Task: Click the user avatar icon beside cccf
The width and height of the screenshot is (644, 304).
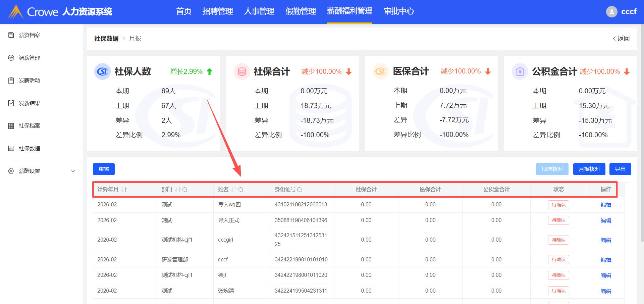Action: [x=611, y=12]
